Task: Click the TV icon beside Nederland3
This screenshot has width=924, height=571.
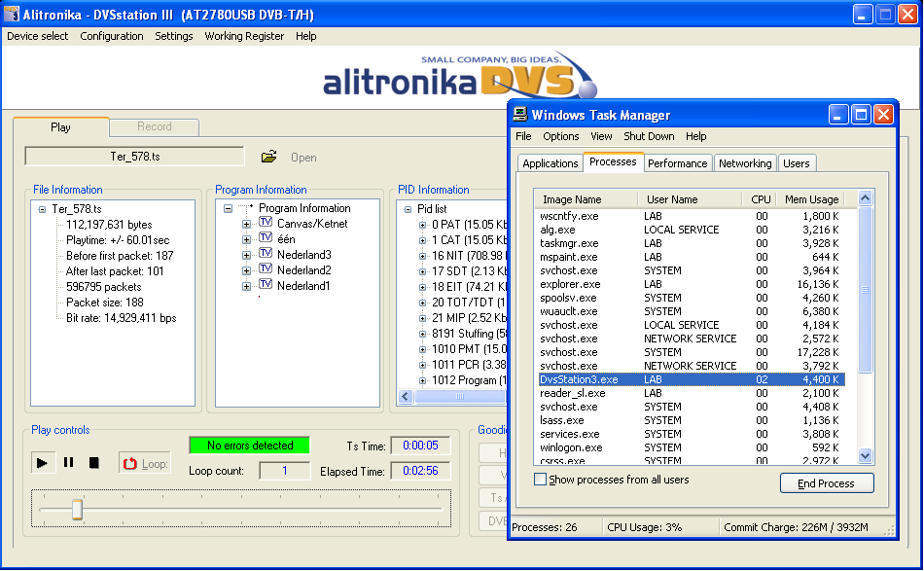Action: point(266,253)
